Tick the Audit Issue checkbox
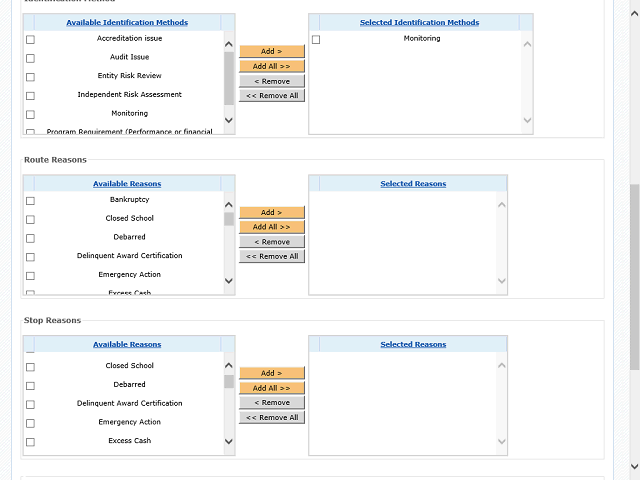 coord(30,58)
